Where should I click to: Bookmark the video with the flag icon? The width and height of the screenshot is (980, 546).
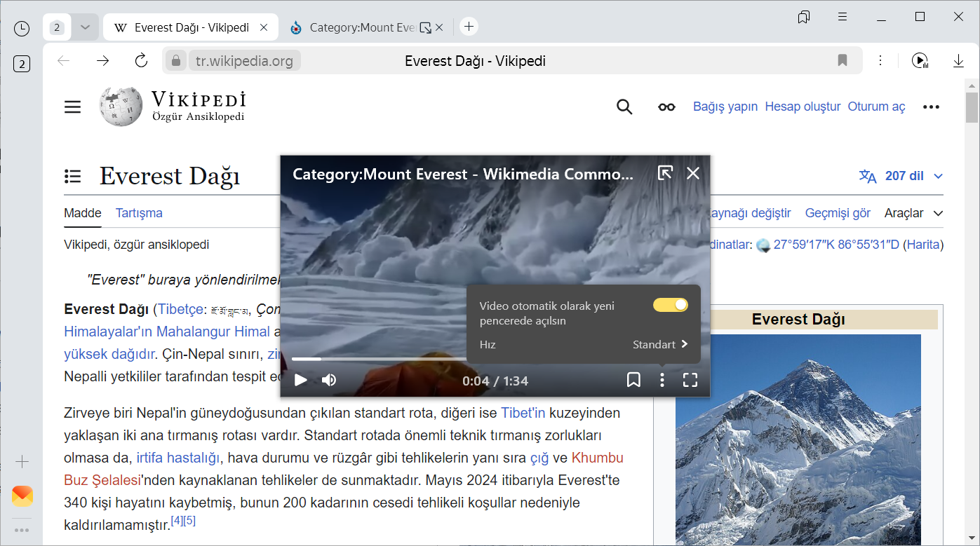(633, 380)
